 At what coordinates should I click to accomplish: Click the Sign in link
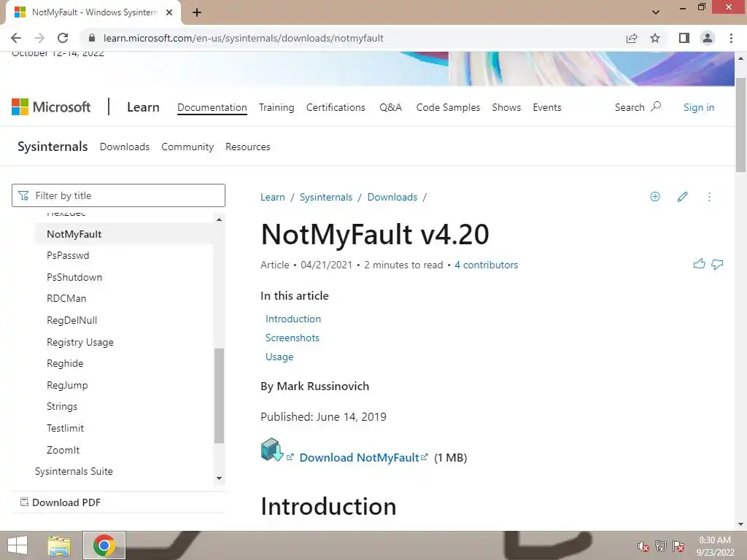coord(699,108)
